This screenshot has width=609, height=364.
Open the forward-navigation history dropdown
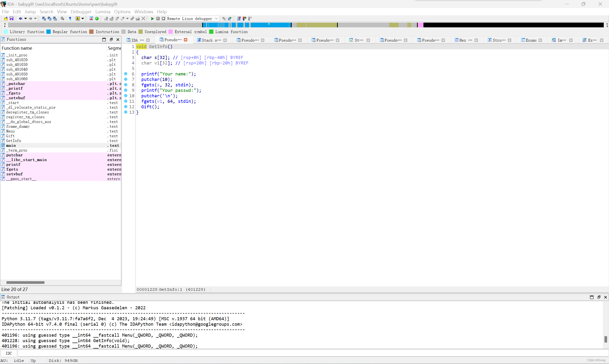coord(35,19)
